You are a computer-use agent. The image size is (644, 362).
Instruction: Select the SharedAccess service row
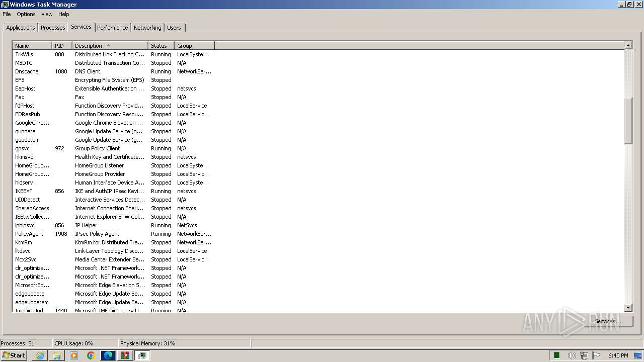318,208
